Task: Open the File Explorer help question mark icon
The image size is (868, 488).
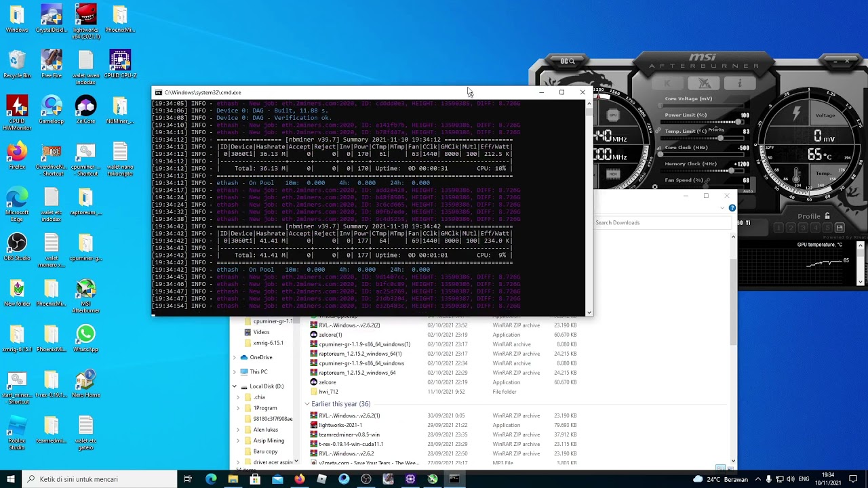Action: coord(732,207)
